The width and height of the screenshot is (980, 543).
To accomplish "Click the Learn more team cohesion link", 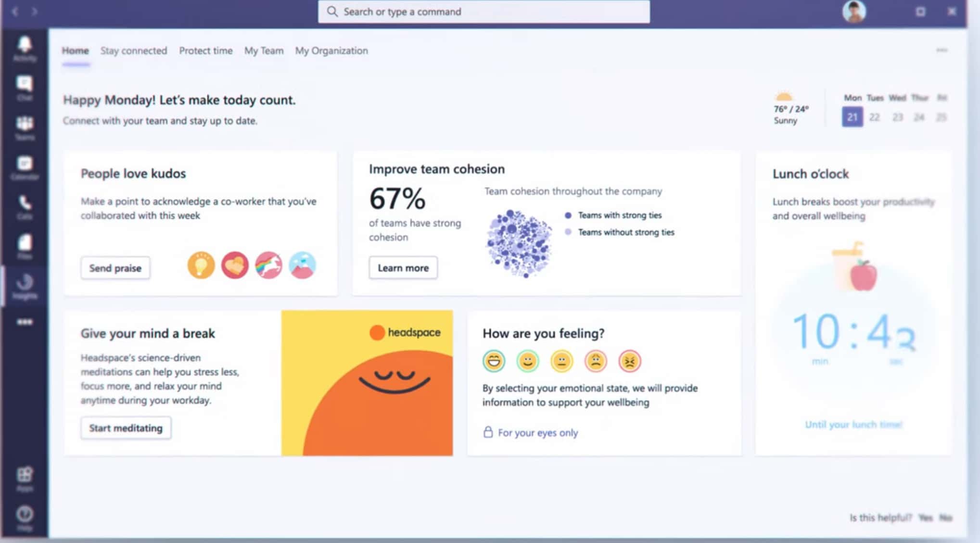I will tap(403, 267).
